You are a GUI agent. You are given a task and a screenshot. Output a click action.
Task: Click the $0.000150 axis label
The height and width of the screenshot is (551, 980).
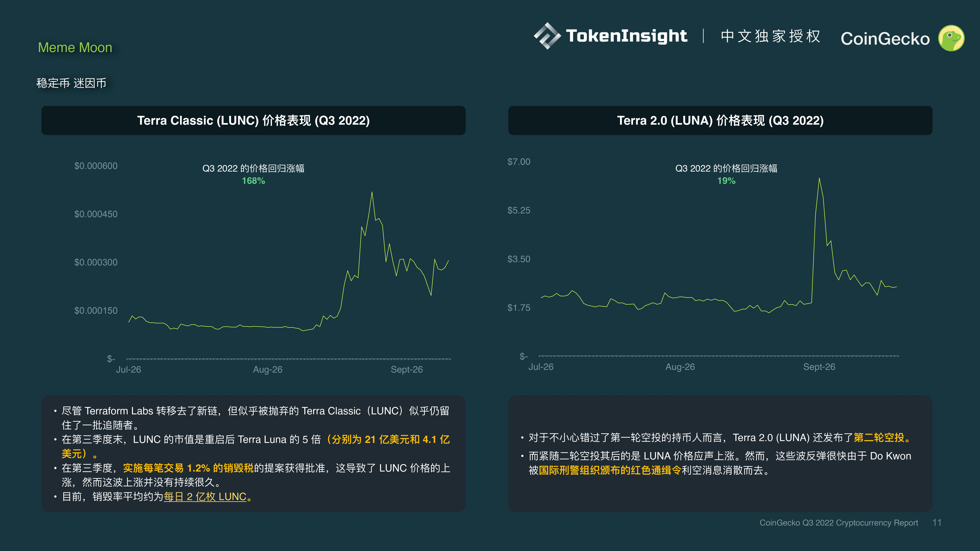coord(96,311)
